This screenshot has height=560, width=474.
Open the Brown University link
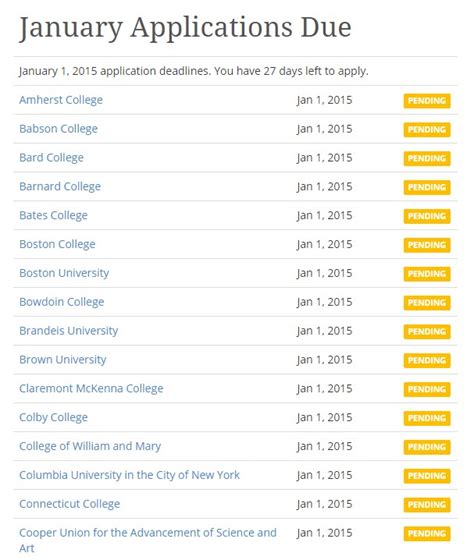coord(63,360)
